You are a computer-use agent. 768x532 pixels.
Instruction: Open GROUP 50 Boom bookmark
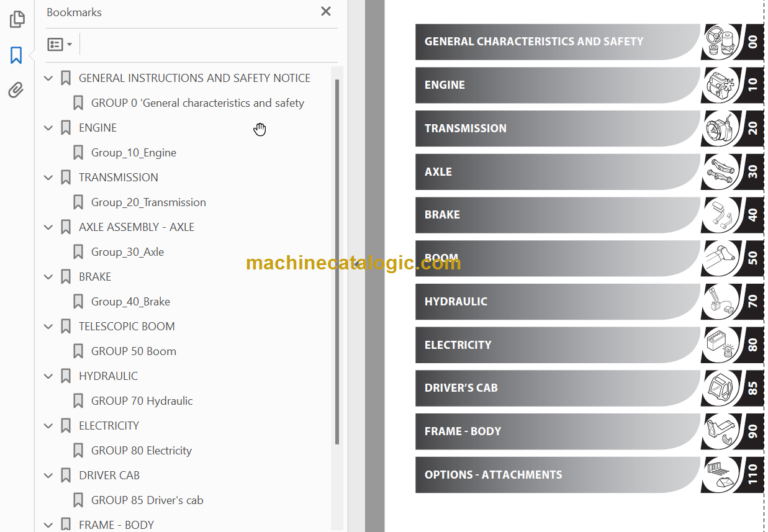click(133, 351)
